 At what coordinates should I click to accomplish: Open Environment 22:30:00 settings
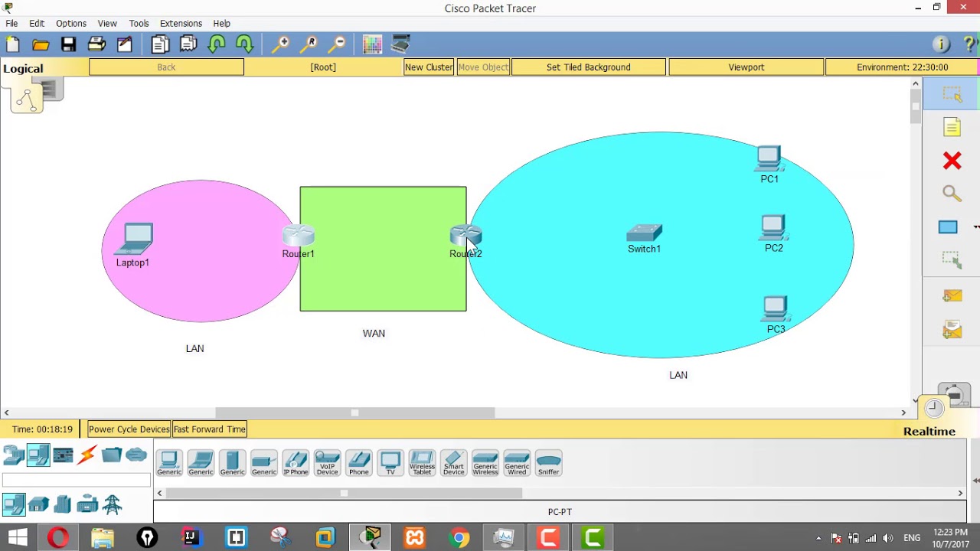(903, 67)
